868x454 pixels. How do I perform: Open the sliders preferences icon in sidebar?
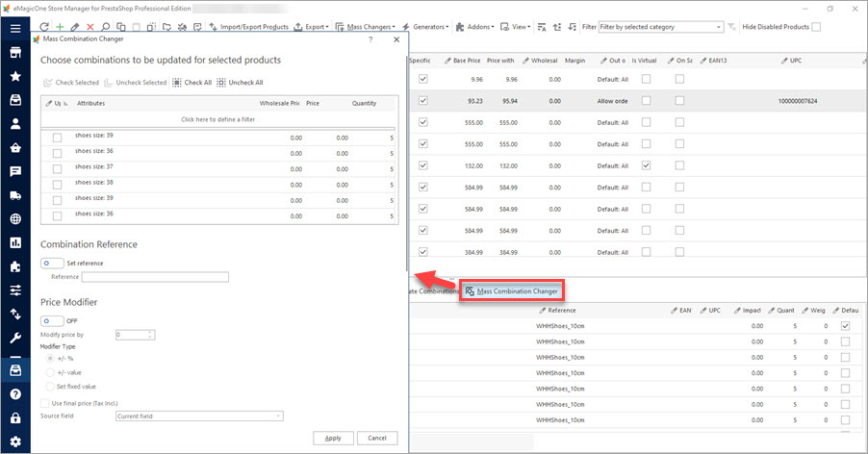pyautogui.click(x=15, y=290)
